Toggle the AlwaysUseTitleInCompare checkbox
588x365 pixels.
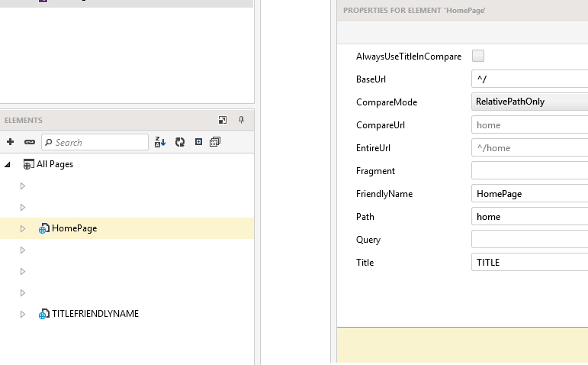pos(478,56)
